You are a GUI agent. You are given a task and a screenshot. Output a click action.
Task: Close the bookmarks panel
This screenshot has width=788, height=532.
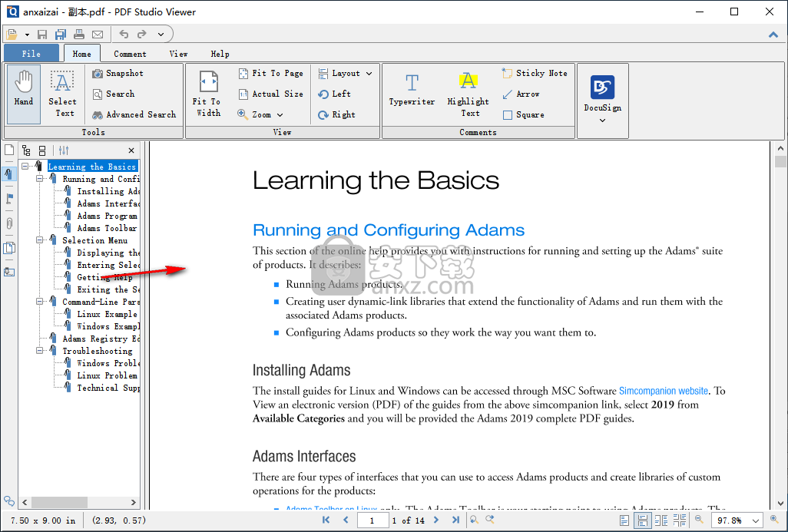coord(131,150)
